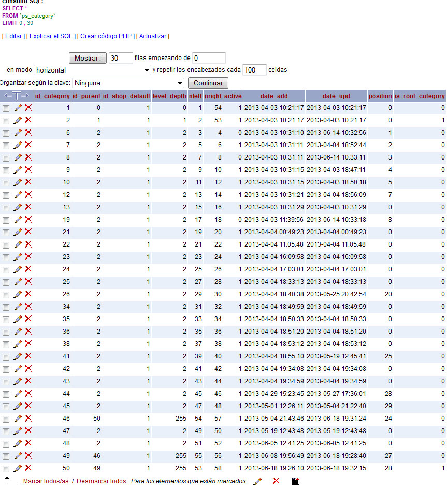The height and width of the screenshot is (490, 448).
Task: Delete the row with id_category 49
Action: pyautogui.click(x=28, y=456)
